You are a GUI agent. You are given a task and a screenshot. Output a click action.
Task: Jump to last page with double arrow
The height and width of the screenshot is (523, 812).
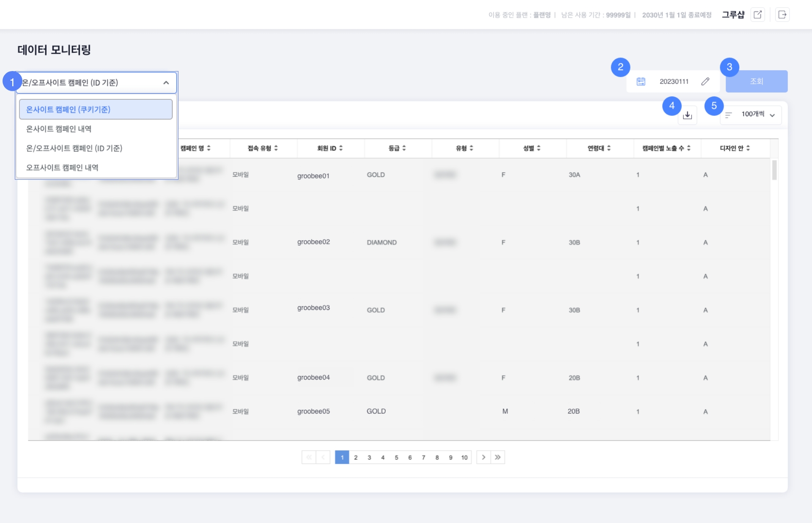pos(498,457)
